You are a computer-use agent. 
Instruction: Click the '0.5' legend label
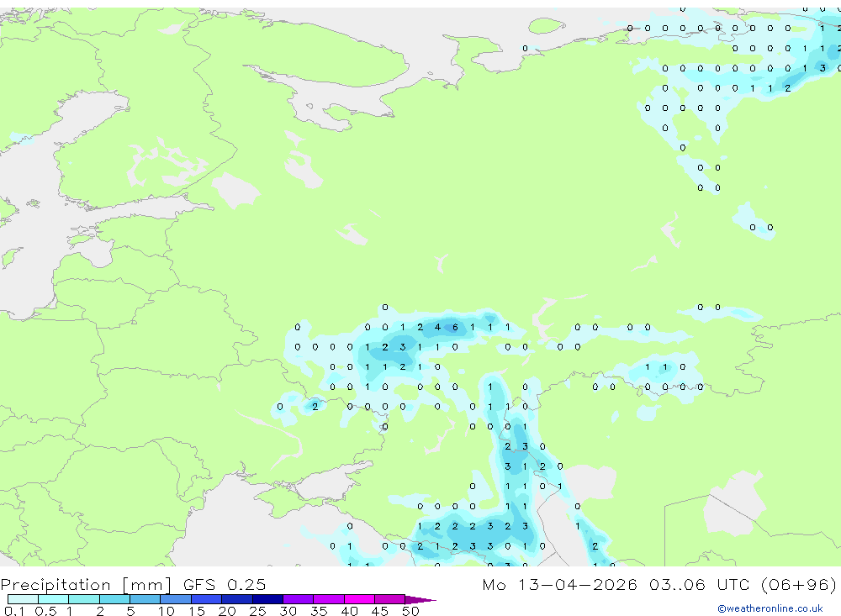pyautogui.click(x=45, y=611)
